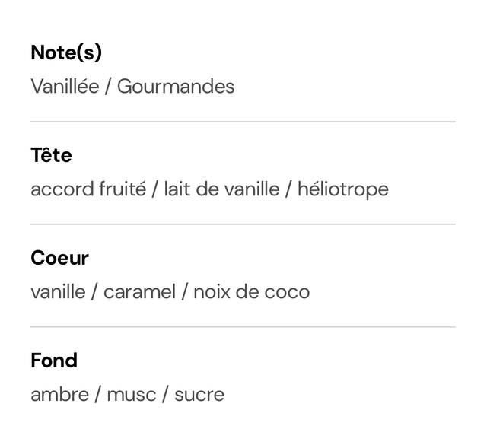Click the Tête heading
This screenshot has height=448, width=487.
point(51,154)
